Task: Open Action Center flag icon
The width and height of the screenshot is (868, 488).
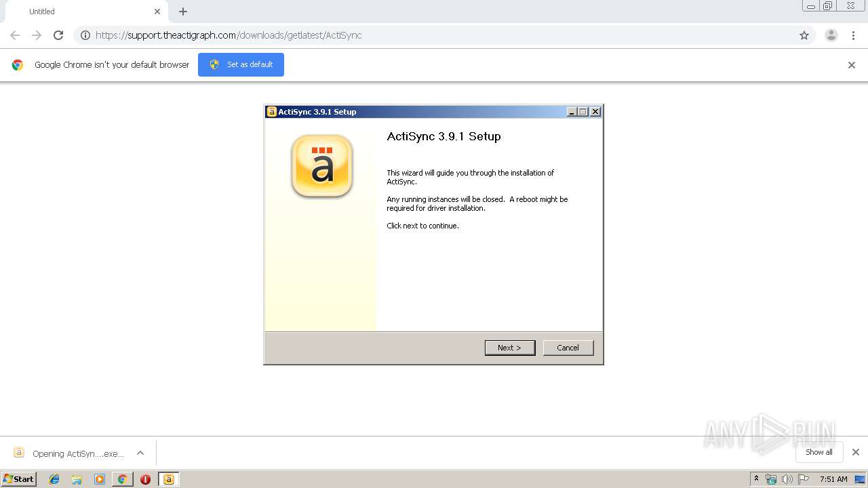Action: click(804, 479)
